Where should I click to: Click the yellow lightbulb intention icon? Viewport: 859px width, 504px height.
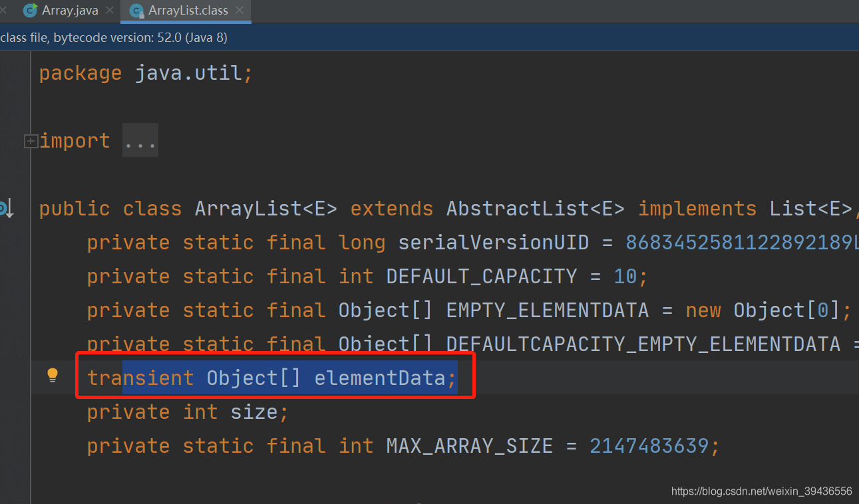point(53,376)
